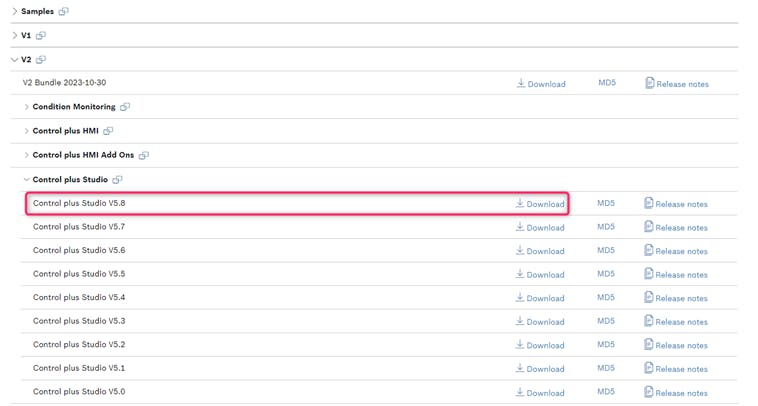Download Control plus Studio V5.0

(x=540, y=392)
